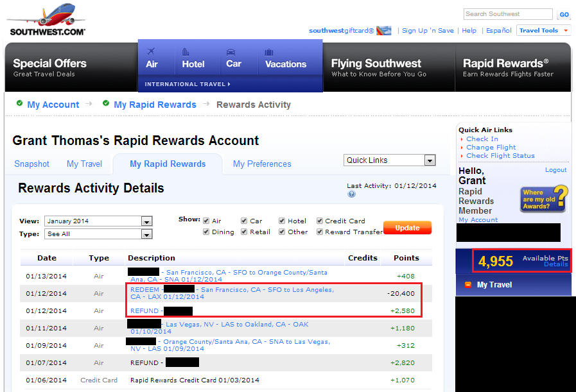576x392 pixels.
Task: Expand the Quick Links dropdown
Action: click(x=390, y=160)
